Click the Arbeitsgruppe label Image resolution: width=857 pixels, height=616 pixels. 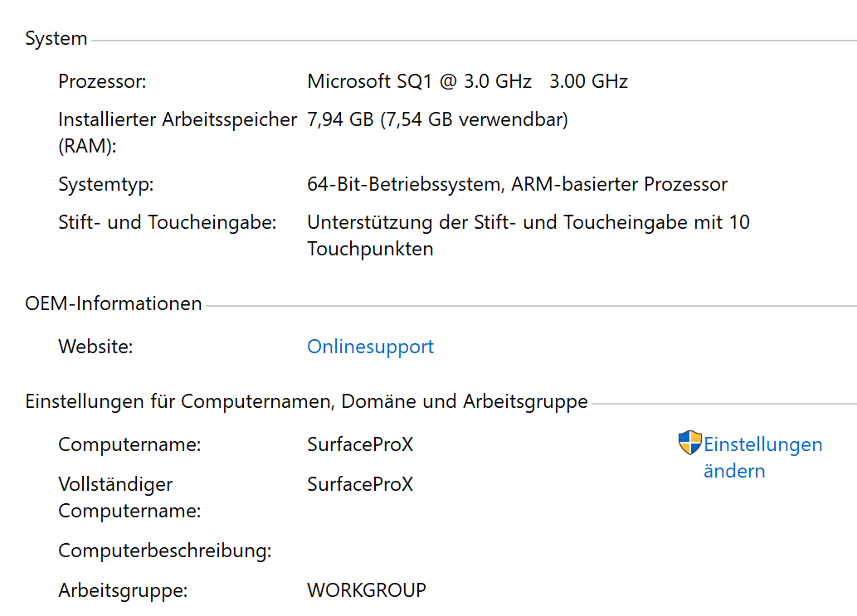click(123, 590)
